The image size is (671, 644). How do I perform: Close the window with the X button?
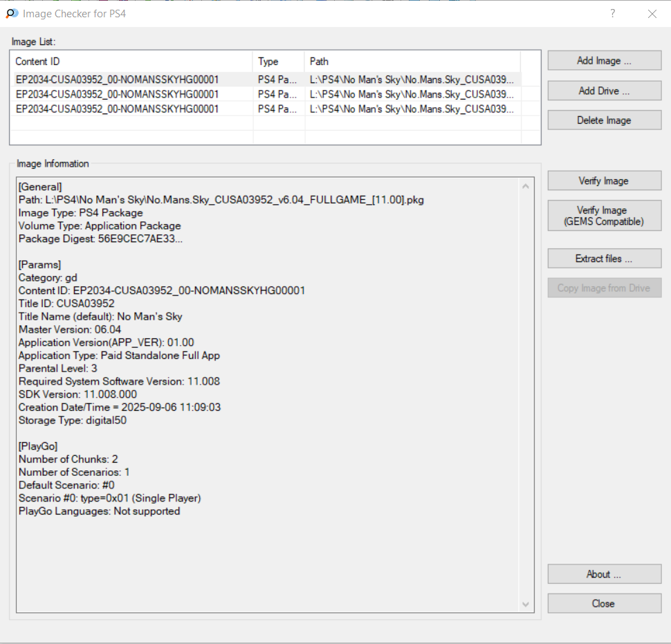(x=652, y=14)
